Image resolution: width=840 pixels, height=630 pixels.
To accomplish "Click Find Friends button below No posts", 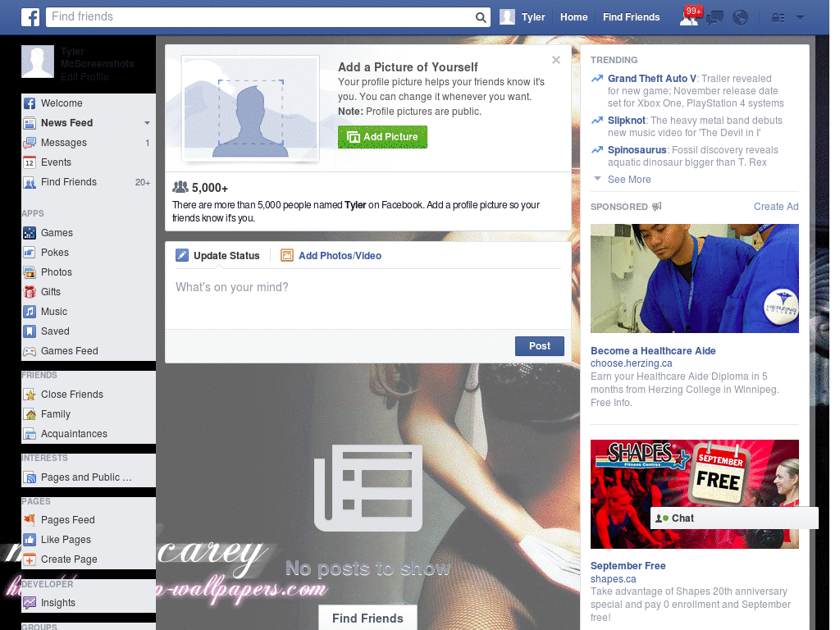I will [x=368, y=619].
